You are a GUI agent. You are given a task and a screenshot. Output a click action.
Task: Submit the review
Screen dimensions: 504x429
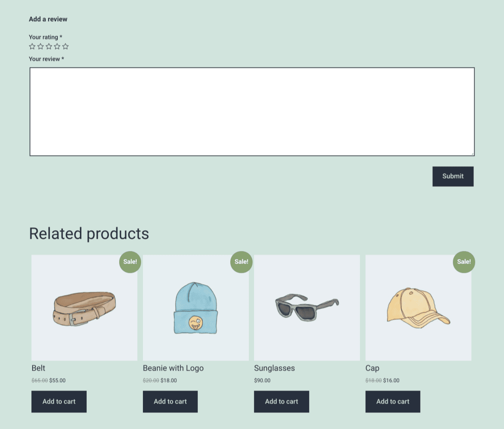click(453, 176)
